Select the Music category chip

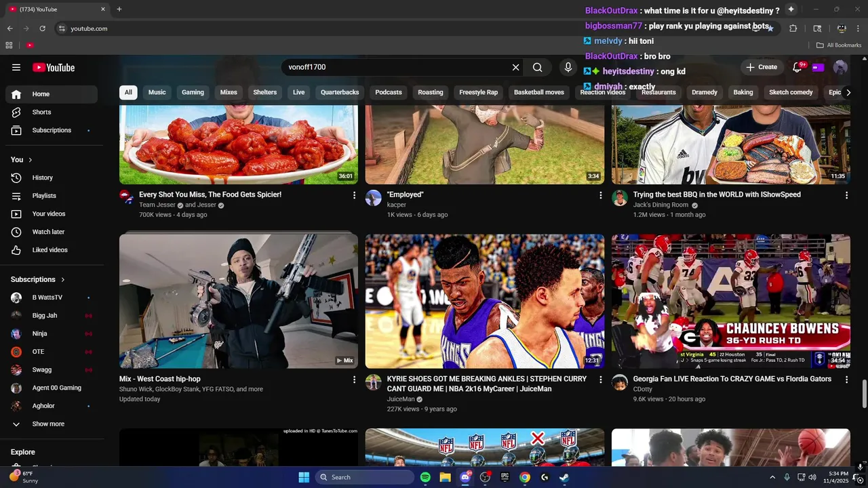[x=157, y=92]
